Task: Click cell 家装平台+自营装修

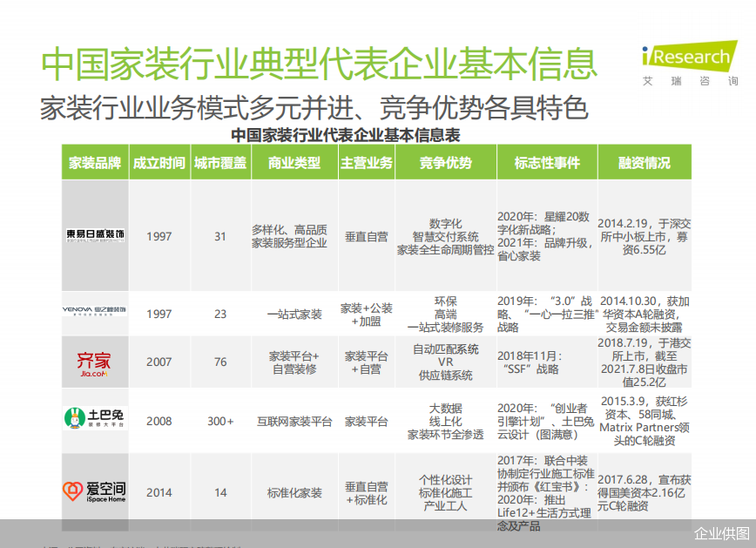Action: [294, 362]
